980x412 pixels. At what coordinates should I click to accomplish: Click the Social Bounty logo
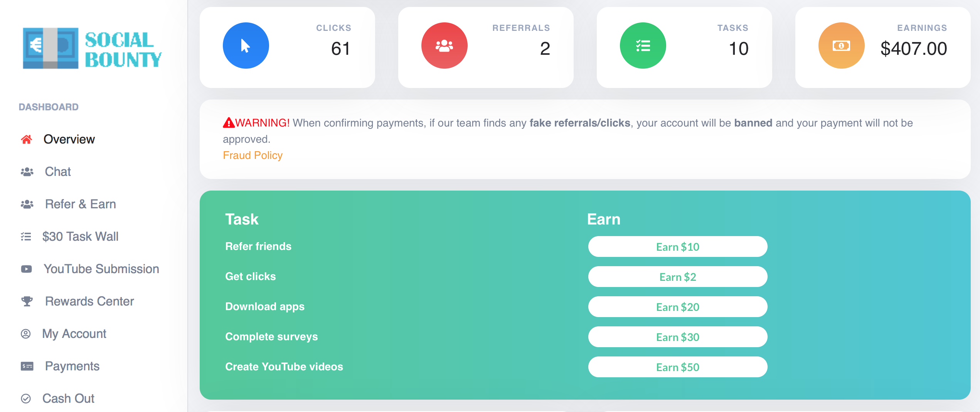[92, 48]
